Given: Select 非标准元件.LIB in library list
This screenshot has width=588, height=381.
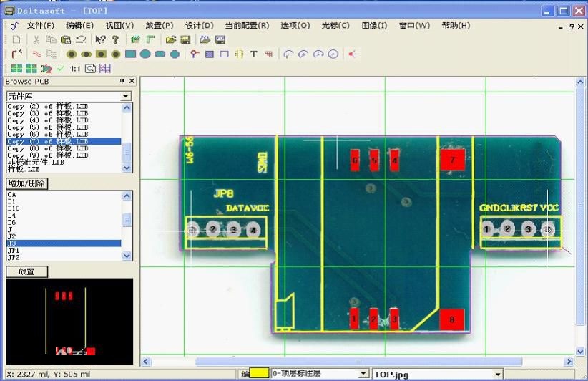Looking at the screenshot, I should 64,162.
